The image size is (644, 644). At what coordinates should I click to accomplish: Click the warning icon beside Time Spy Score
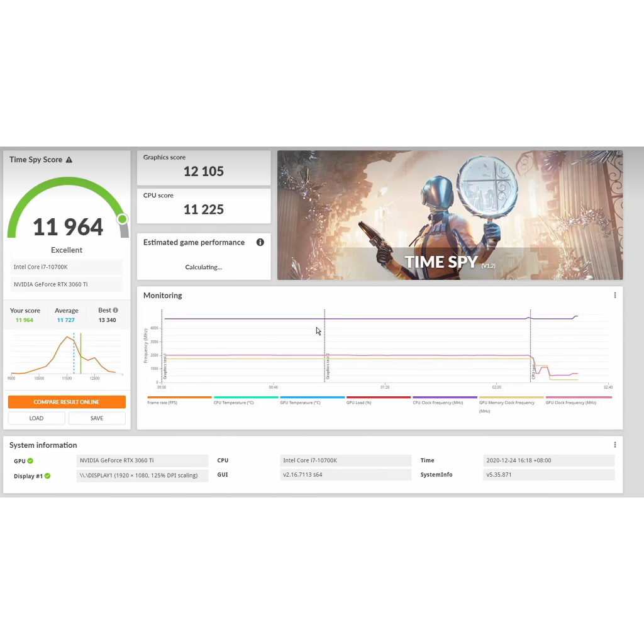coord(69,160)
